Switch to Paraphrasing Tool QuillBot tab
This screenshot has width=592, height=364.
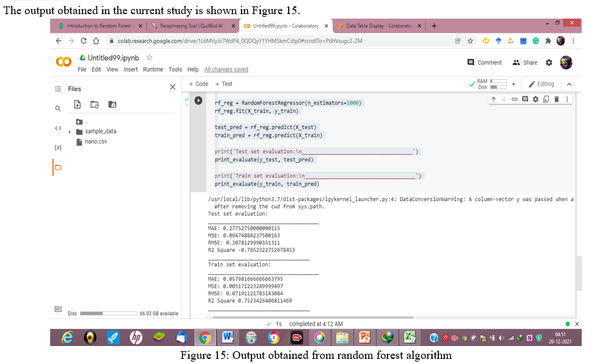(x=192, y=26)
